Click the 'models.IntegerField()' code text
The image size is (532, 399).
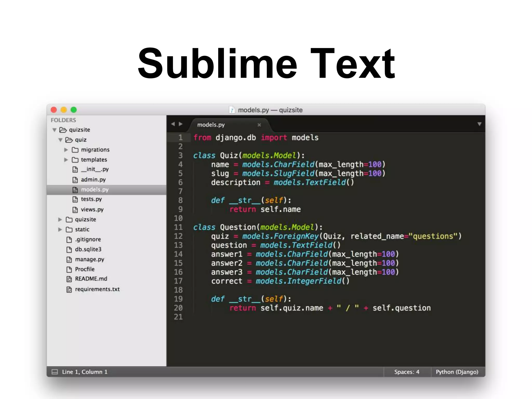tap(303, 281)
